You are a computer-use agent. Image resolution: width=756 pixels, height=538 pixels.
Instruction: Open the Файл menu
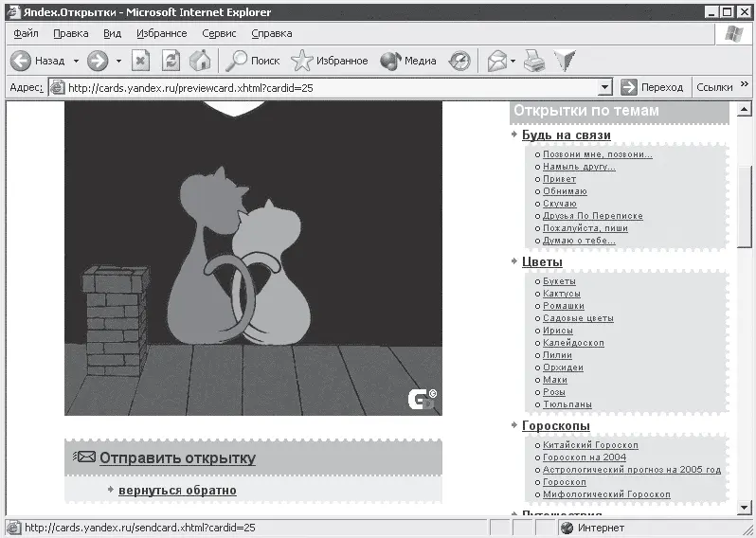26,33
